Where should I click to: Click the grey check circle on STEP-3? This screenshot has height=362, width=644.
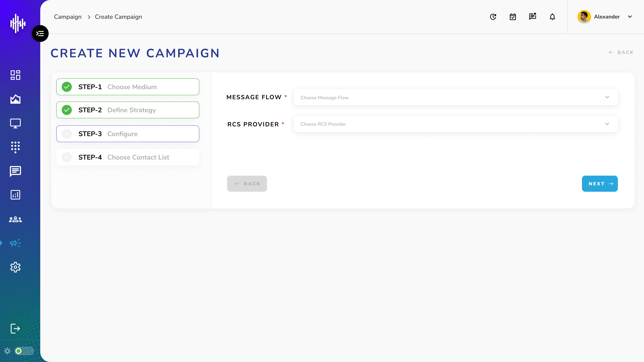[67, 134]
